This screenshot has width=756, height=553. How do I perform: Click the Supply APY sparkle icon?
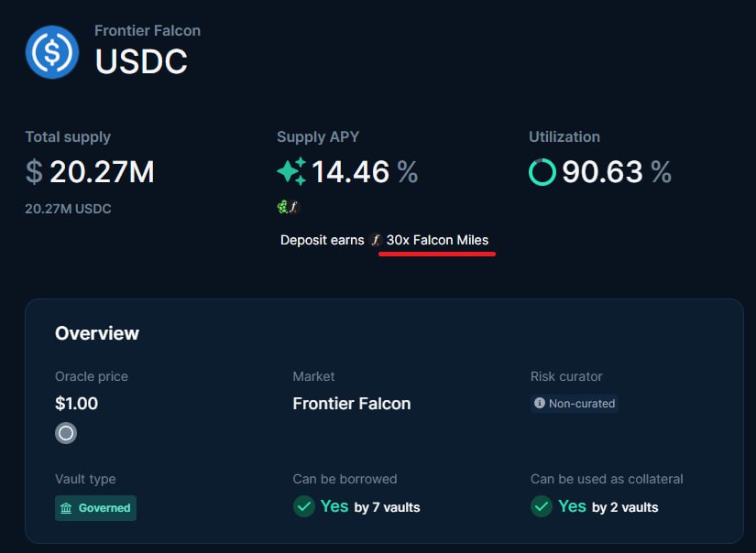pos(291,171)
